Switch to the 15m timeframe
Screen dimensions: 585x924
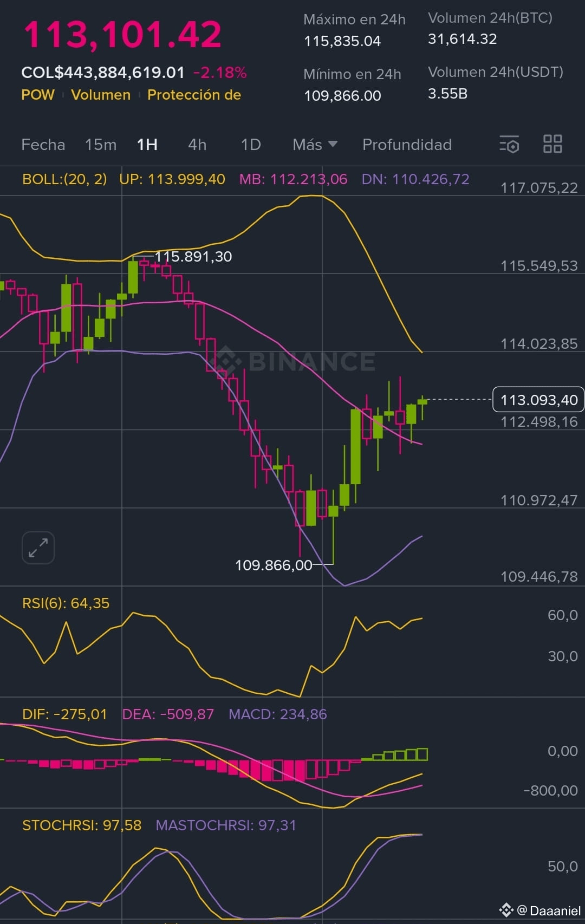101,145
